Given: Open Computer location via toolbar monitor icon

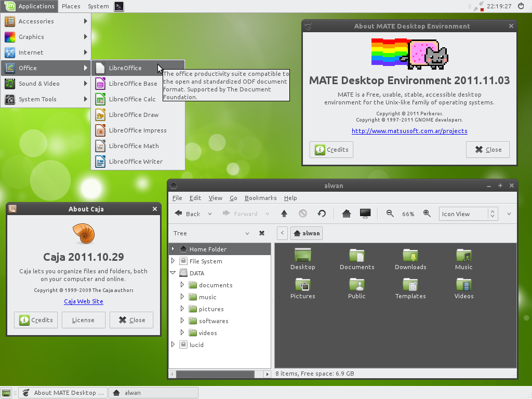Looking at the screenshot, I should coord(365,214).
